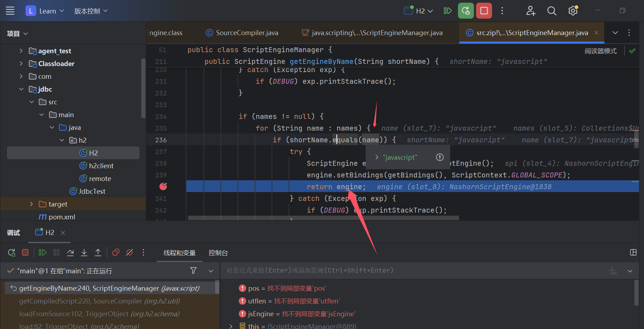Open the code with me user icon

[x=531, y=11]
